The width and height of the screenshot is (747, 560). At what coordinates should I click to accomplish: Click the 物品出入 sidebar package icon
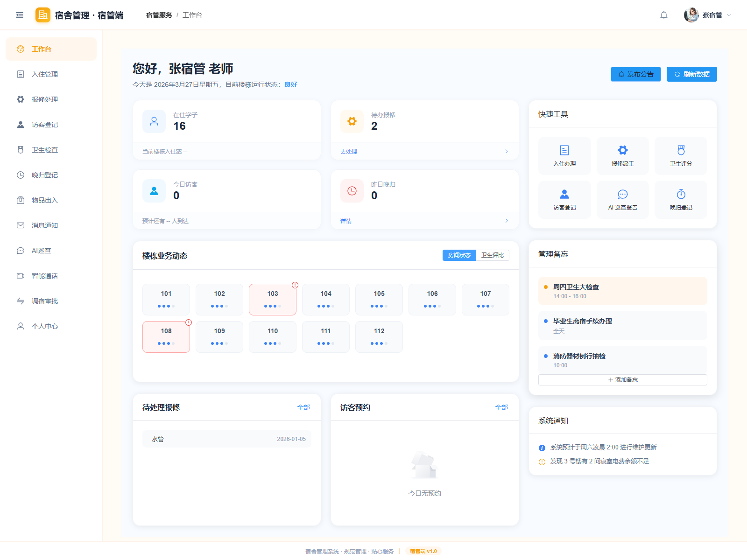coord(21,200)
